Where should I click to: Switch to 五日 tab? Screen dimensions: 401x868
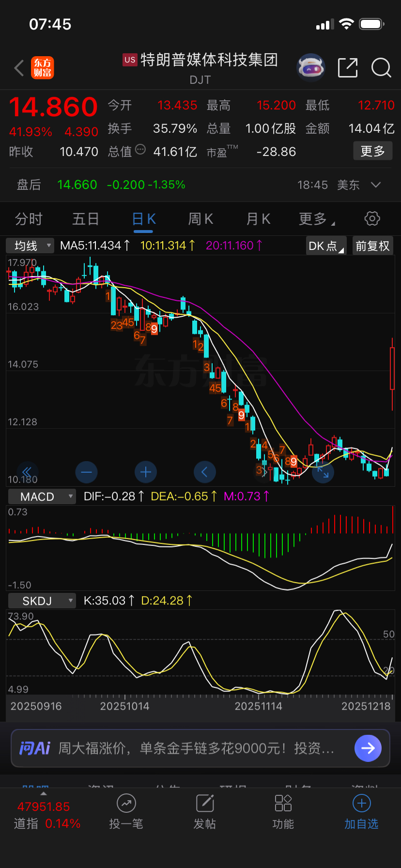(x=86, y=219)
